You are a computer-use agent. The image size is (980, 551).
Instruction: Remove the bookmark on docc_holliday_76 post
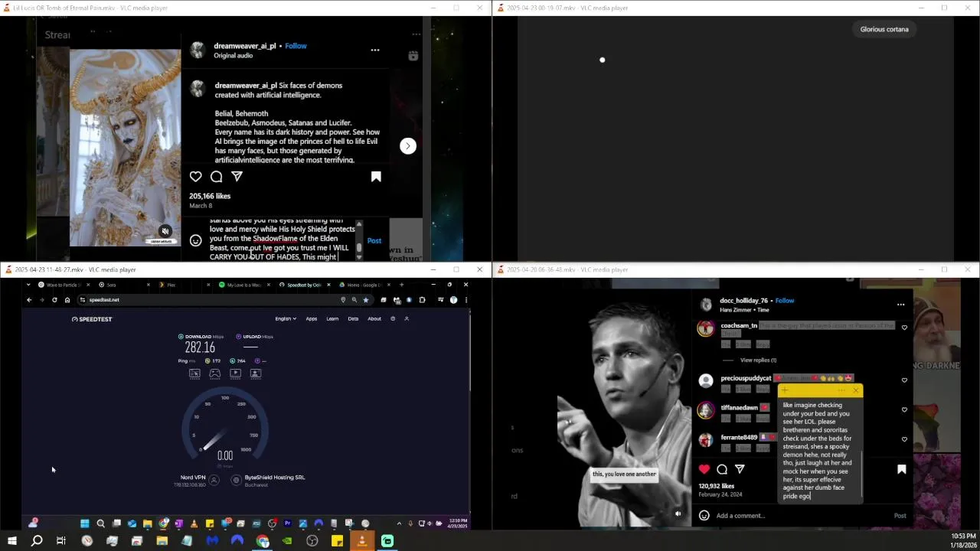pyautogui.click(x=901, y=469)
